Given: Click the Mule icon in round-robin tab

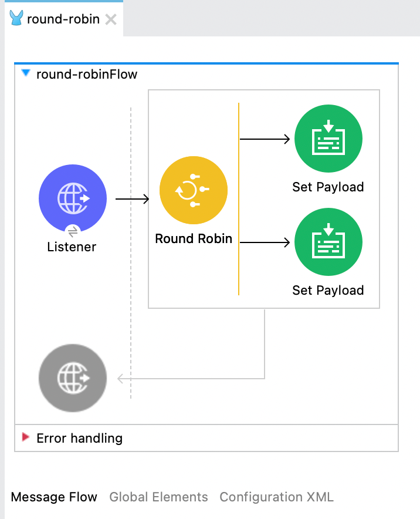Looking at the screenshot, I should [x=17, y=19].
